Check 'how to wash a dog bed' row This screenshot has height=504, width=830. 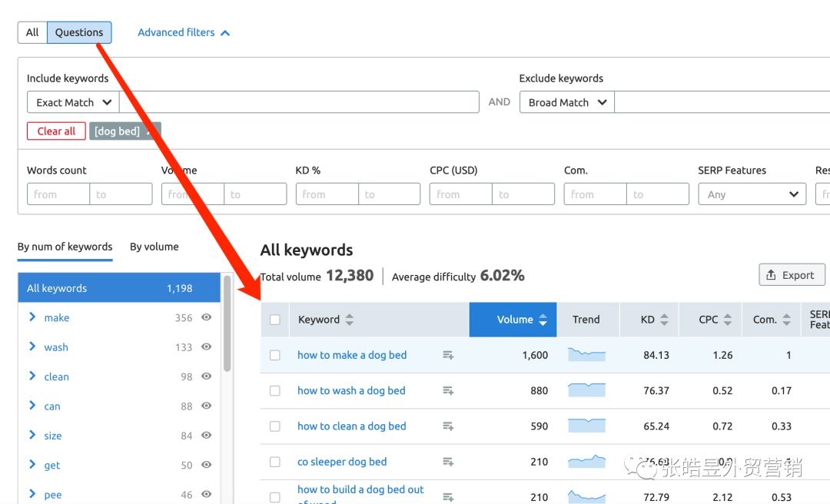click(x=274, y=391)
